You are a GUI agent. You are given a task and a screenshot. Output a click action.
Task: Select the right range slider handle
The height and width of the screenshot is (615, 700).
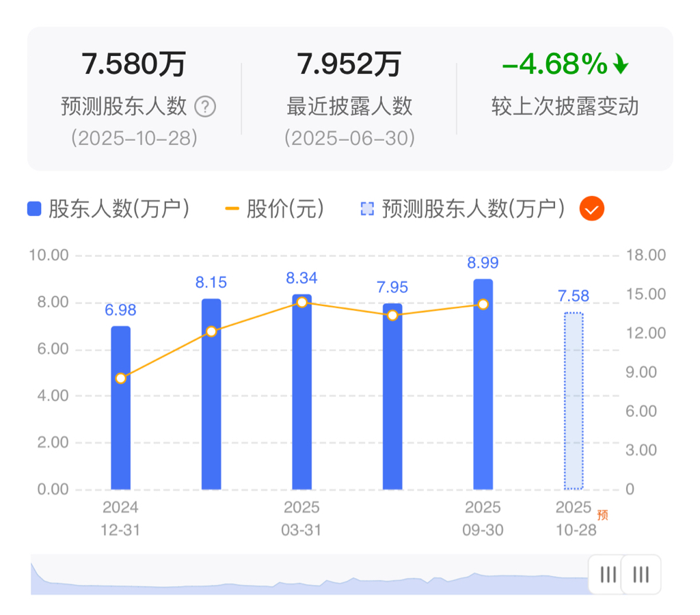pyautogui.click(x=641, y=575)
